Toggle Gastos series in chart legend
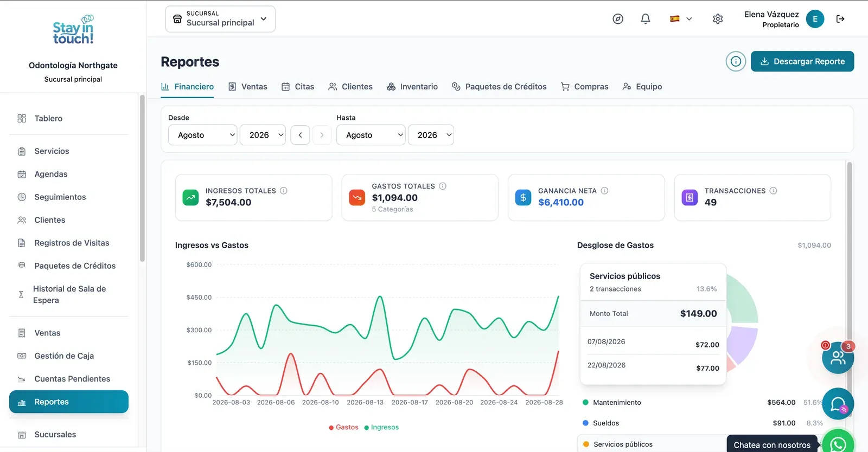 coord(343,427)
